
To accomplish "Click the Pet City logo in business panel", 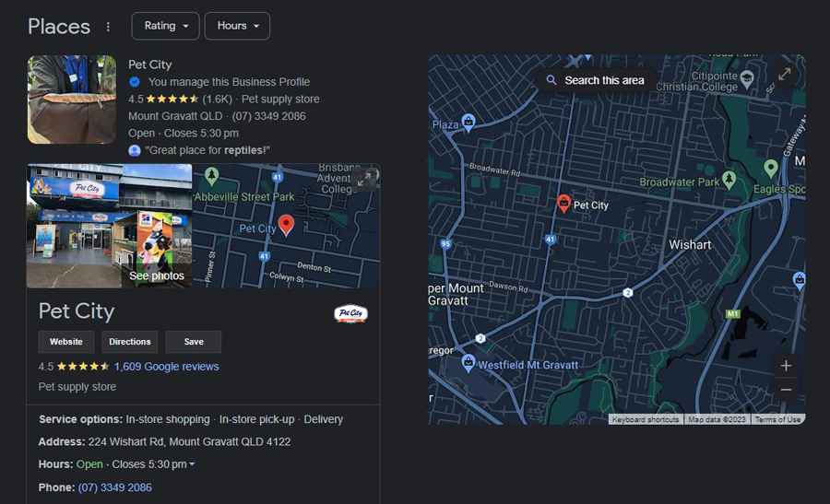I will pos(350,313).
